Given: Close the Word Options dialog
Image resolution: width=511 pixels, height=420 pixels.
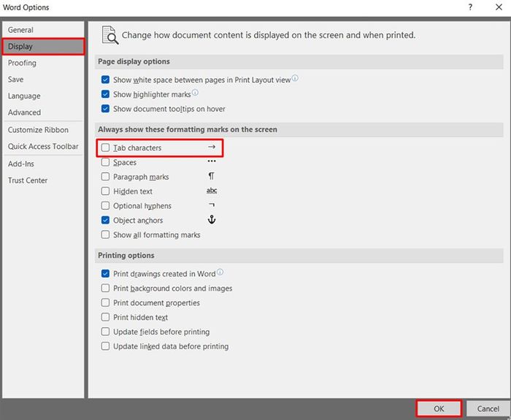Looking at the screenshot, I should click(499, 7).
